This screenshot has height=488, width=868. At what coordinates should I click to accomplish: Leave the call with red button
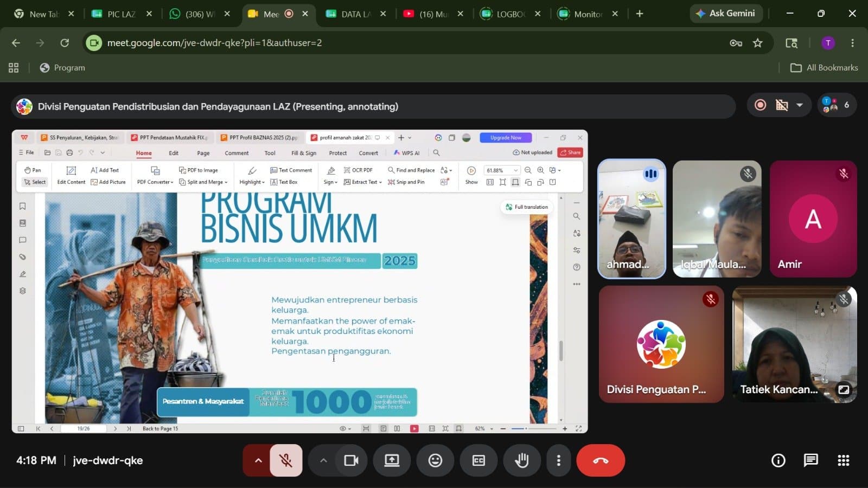pos(601,460)
